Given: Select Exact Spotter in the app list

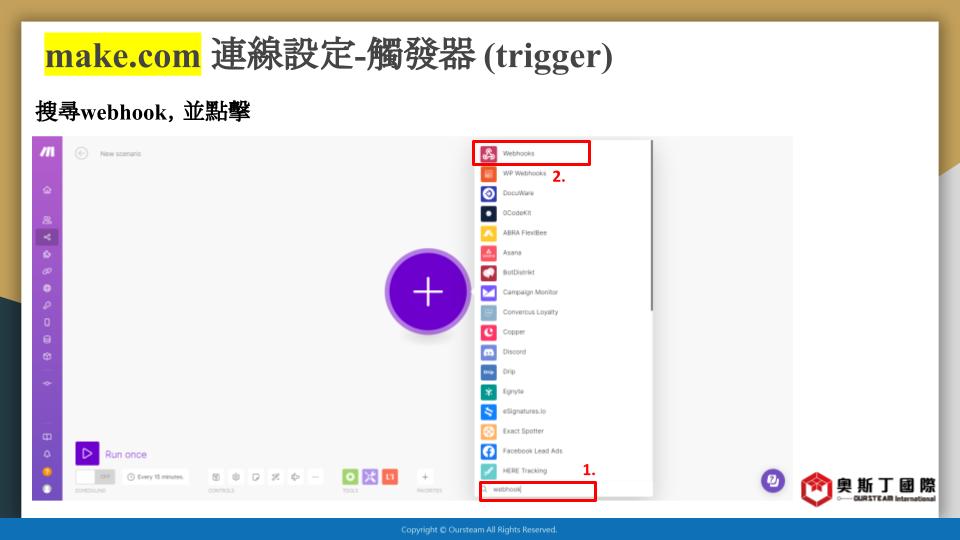Looking at the screenshot, I should tap(563, 431).
